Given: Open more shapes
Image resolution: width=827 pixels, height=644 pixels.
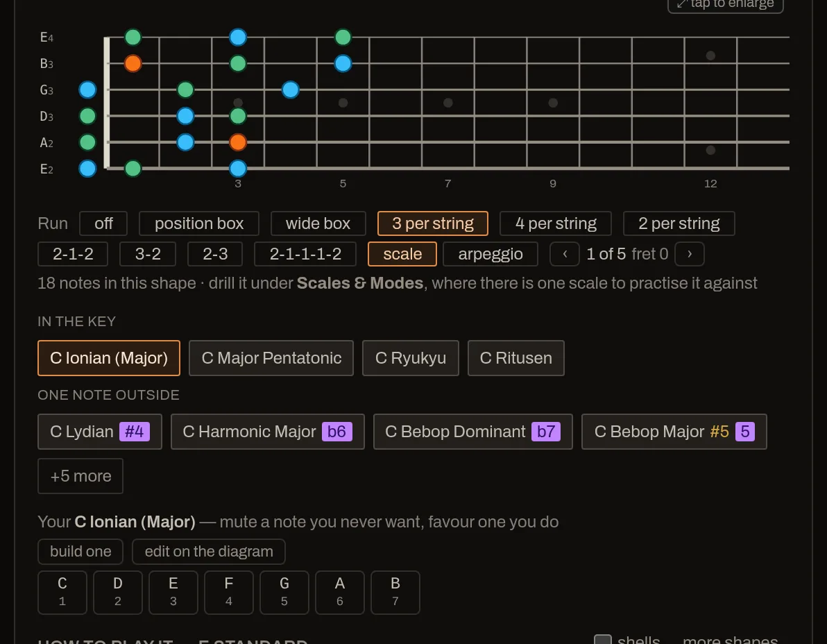Looking at the screenshot, I should pyautogui.click(x=730, y=640).
